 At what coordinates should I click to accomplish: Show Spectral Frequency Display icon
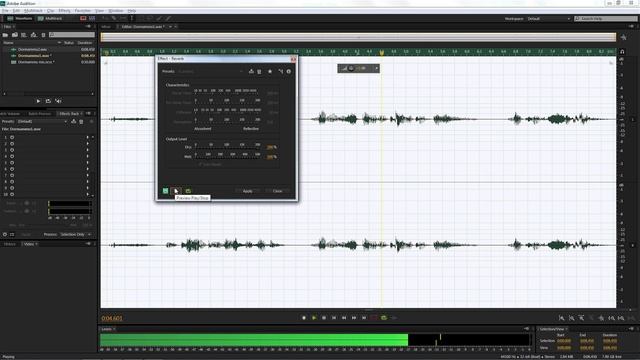pyautogui.click(x=83, y=19)
